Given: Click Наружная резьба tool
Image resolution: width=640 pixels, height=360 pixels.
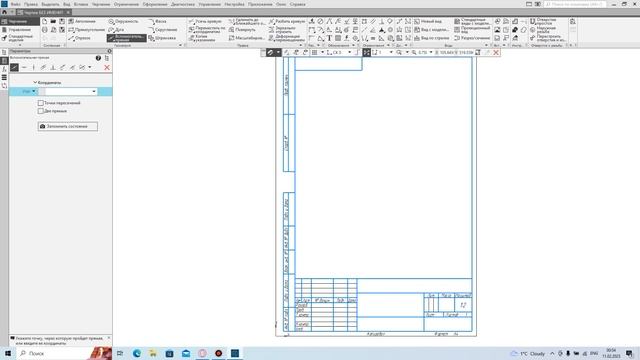Looking at the screenshot, I should pos(542,30).
